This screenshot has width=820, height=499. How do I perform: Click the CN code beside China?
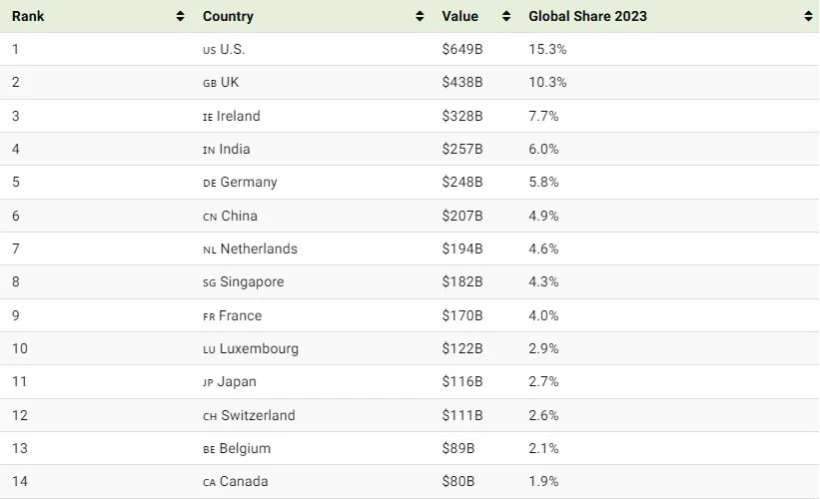210,216
